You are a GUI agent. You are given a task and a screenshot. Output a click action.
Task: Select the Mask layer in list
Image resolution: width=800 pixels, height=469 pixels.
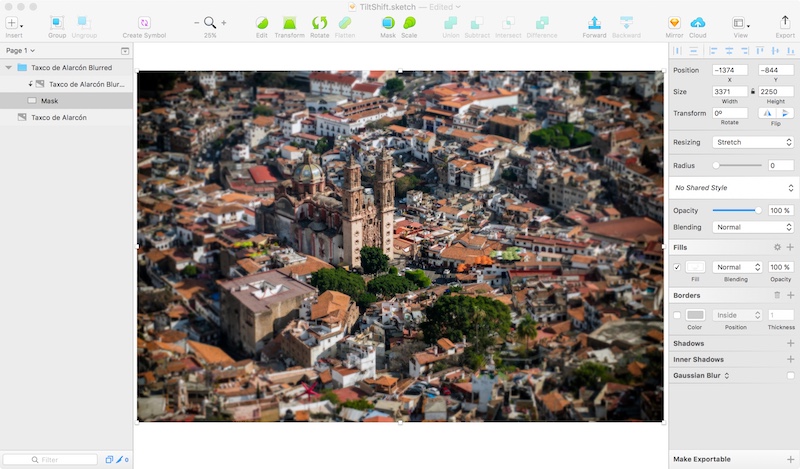(49, 101)
